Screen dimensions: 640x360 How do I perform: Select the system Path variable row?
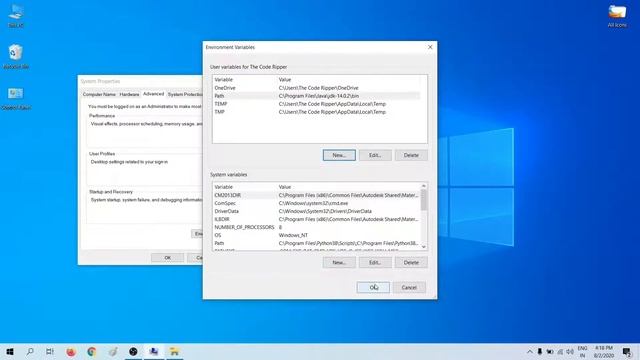point(316,243)
